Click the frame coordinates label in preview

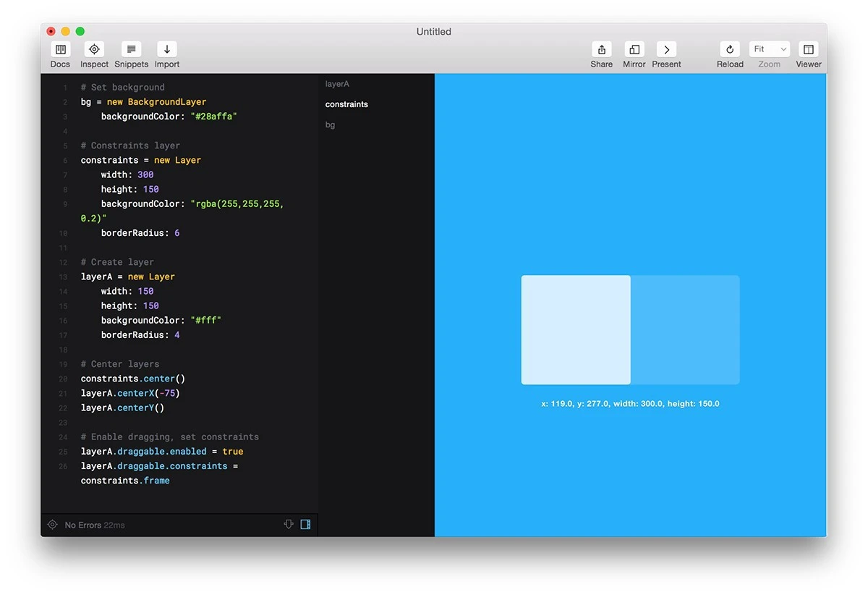(x=630, y=404)
